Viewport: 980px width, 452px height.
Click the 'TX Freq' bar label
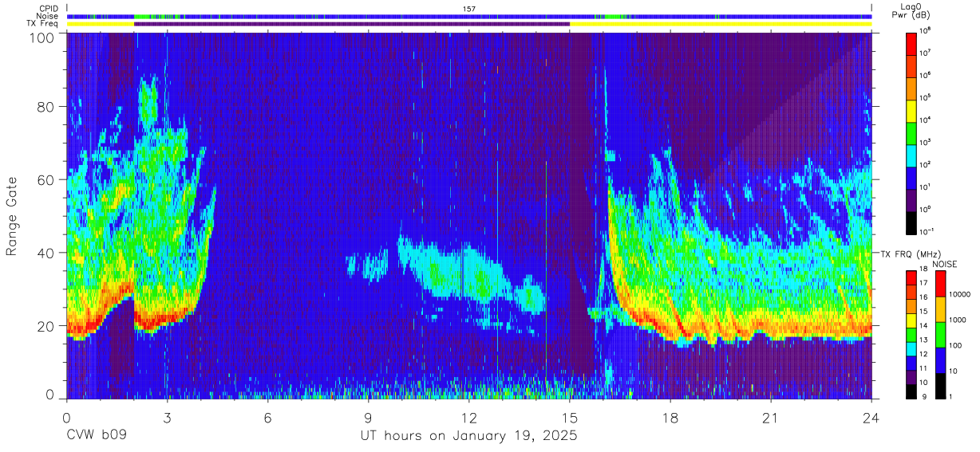click(x=44, y=24)
